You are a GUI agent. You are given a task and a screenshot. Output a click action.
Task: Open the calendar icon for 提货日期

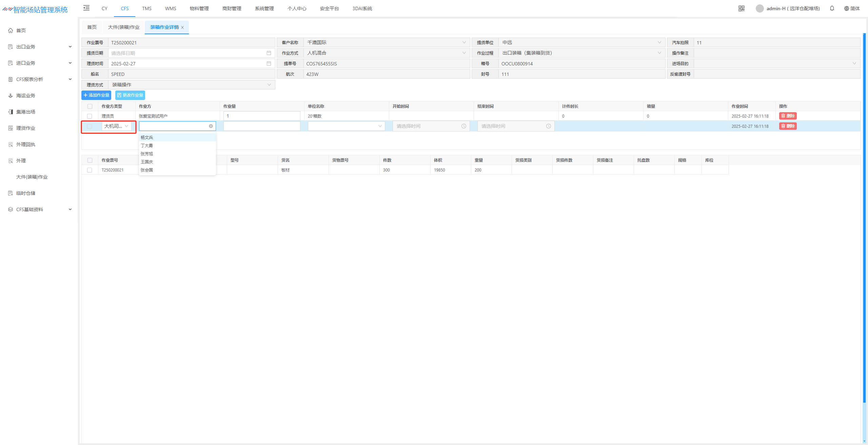[x=269, y=53]
